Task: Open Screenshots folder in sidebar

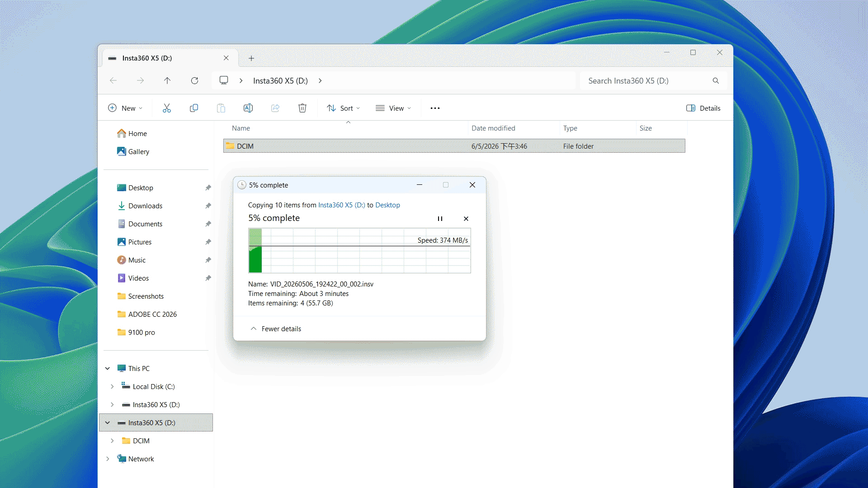Action: tap(140, 296)
